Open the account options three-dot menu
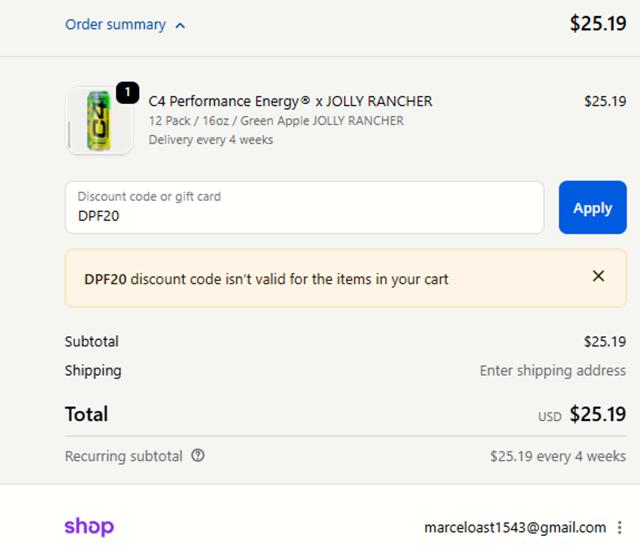The width and height of the screenshot is (640, 549). (620, 527)
